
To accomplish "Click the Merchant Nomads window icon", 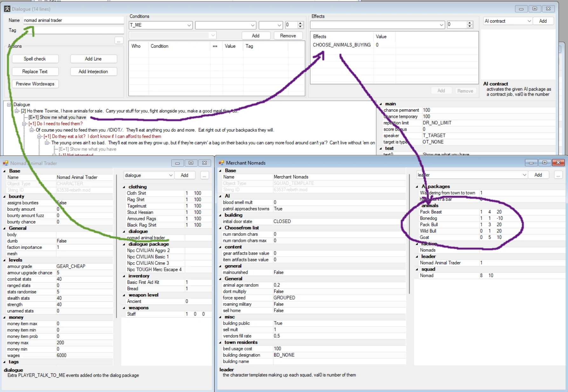I will 221,163.
